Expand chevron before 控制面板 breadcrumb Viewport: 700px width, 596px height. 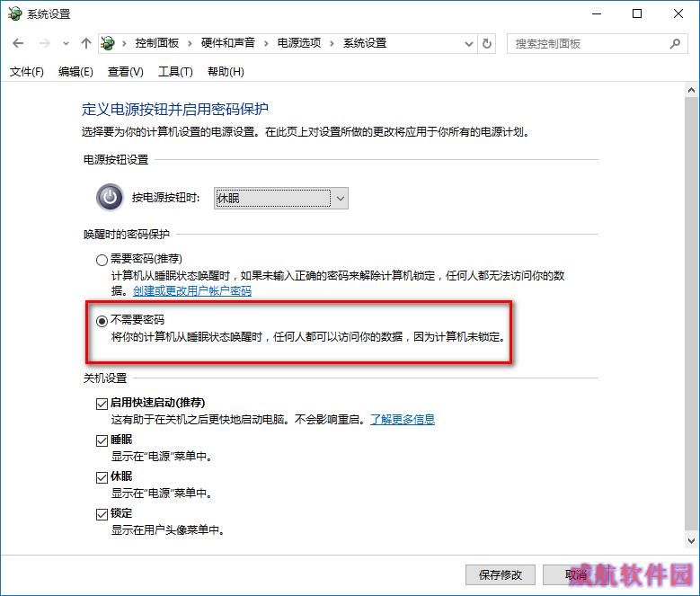(x=124, y=43)
